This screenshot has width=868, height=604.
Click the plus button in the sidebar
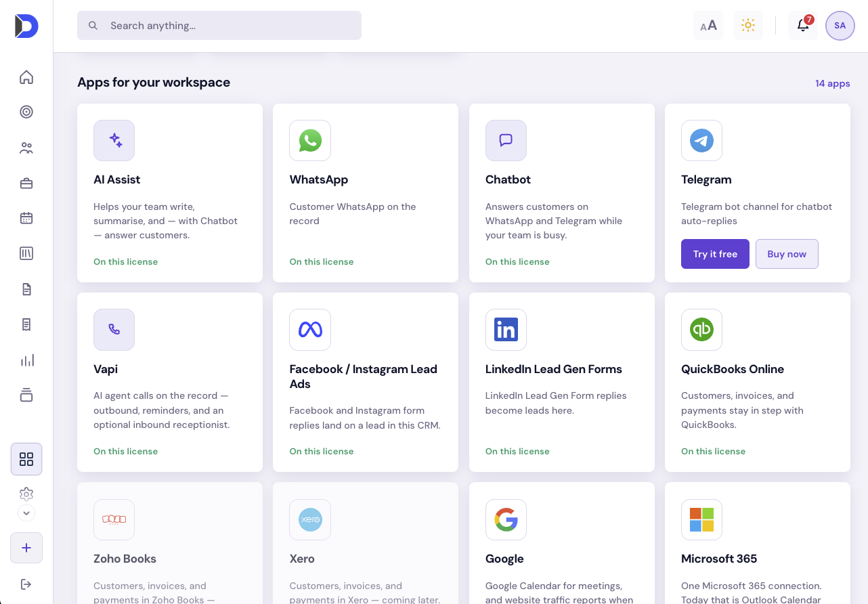click(x=26, y=548)
